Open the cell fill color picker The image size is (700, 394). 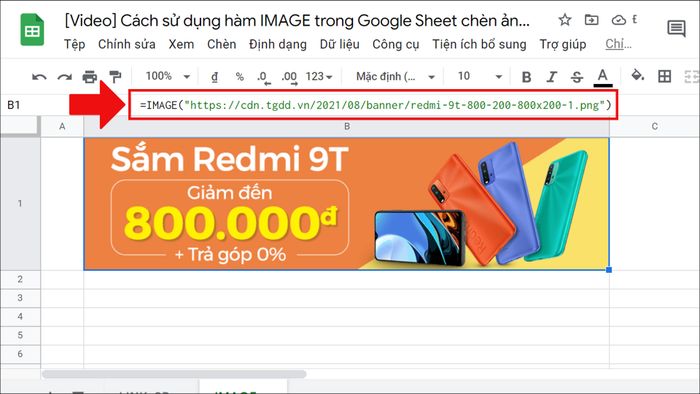click(638, 76)
